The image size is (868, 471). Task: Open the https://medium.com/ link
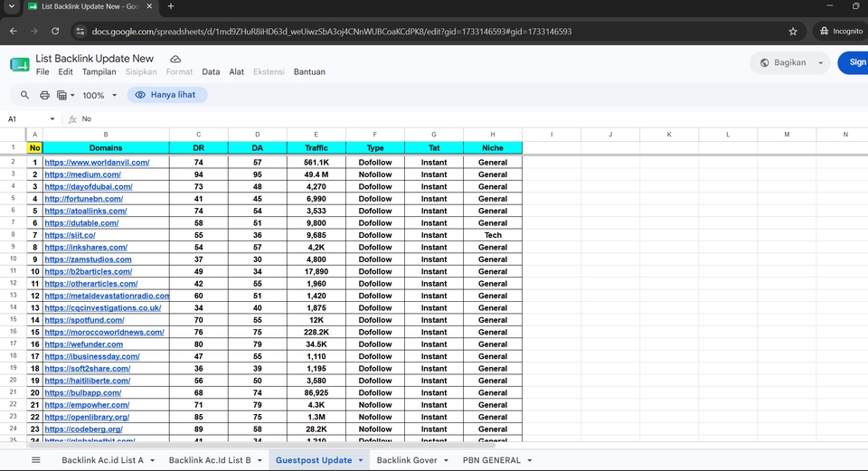click(82, 174)
